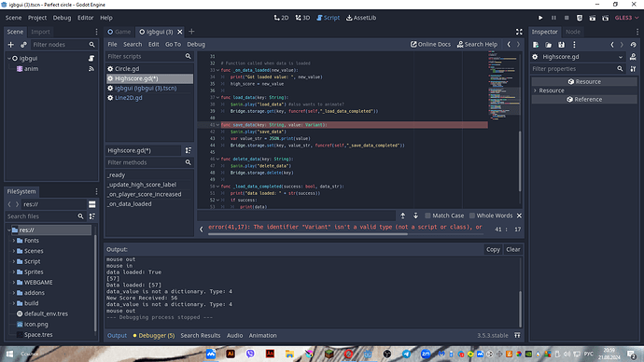Expand the WEBGAME folder
644x362 pixels.
pos(14,283)
